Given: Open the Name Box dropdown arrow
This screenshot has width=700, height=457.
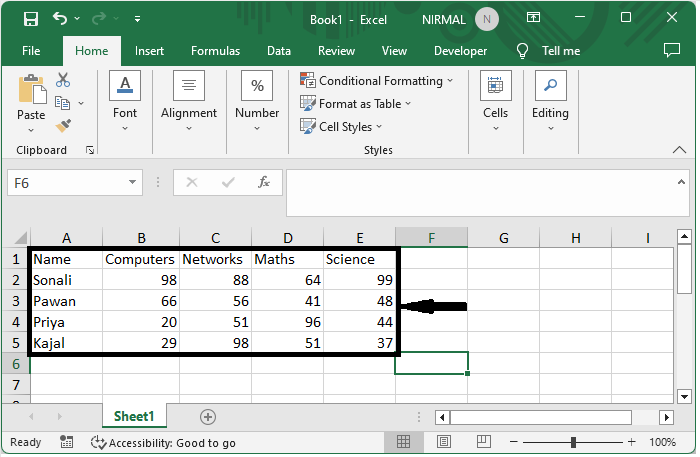Looking at the screenshot, I should tap(133, 183).
